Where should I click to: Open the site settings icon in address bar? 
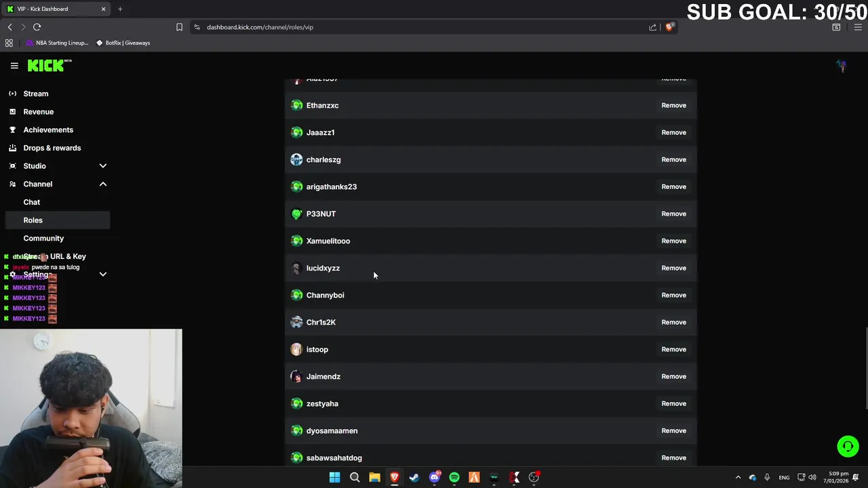click(197, 27)
